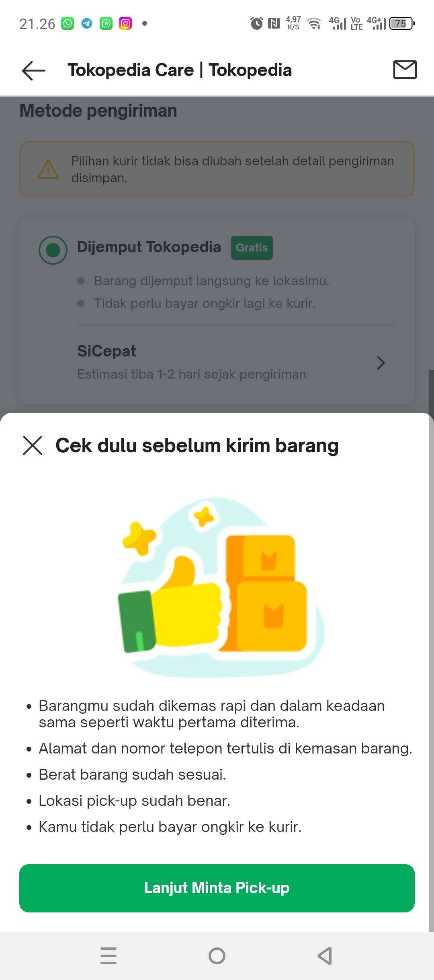Tap the Wi-Fi status icon
Image resolution: width=434 pixels, height=980 pixels.
[x=314, y=24]
